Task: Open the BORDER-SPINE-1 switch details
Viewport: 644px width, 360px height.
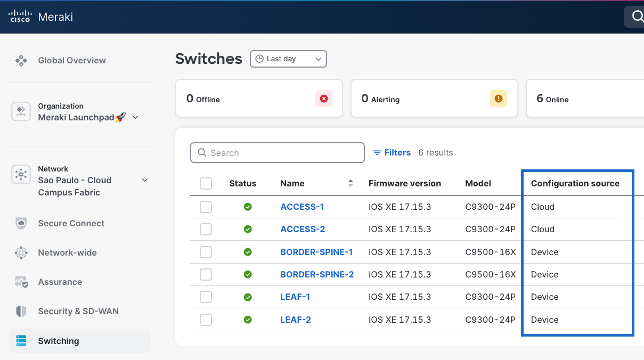Action: [x=317, y=252]
